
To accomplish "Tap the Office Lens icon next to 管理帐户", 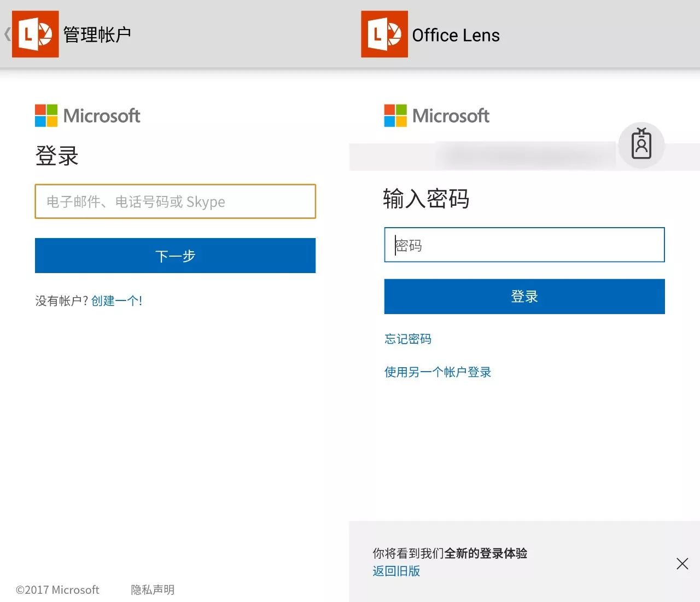I will 36,34.
